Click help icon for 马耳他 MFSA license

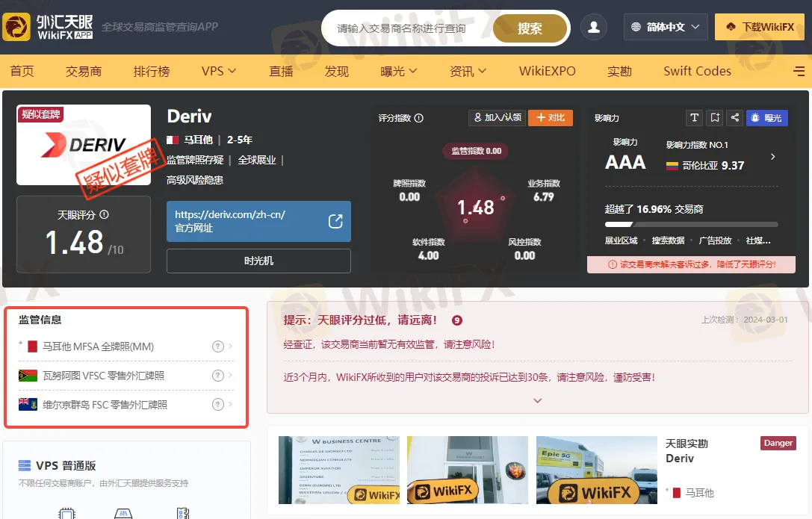pos(218,346)
